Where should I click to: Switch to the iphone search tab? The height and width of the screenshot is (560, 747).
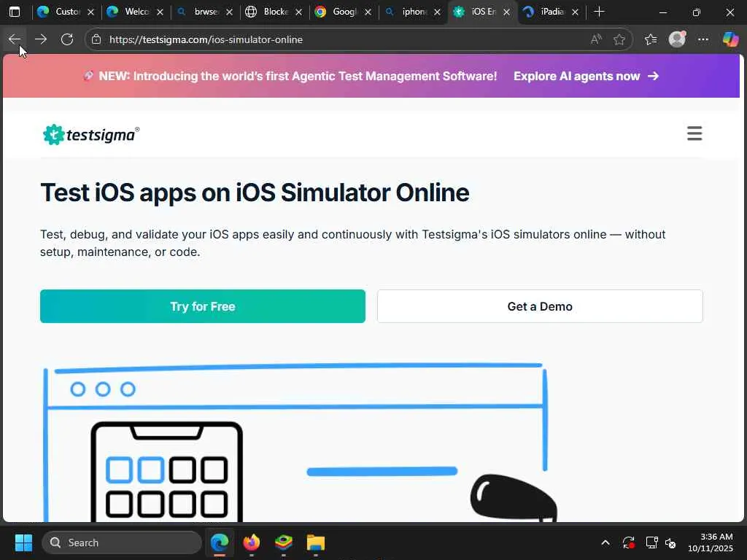(406, 12)
